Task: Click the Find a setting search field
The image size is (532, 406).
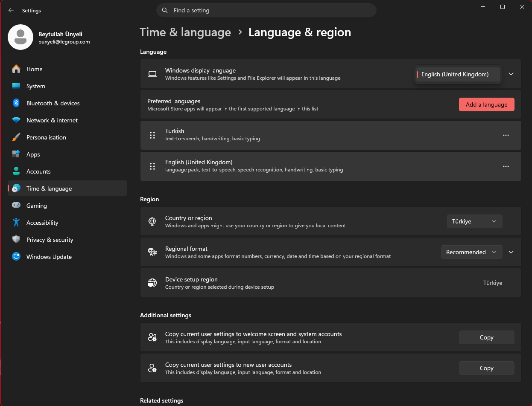Action: pos(266,10)
